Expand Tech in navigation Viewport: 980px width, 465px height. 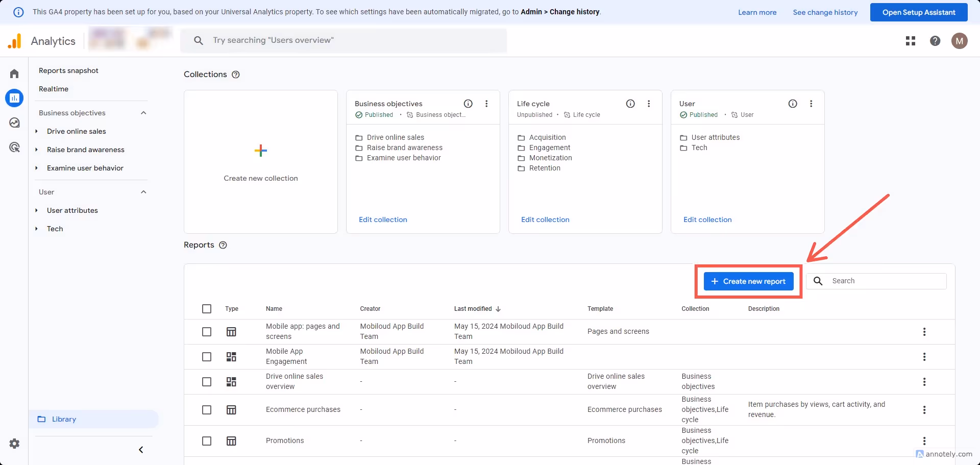click(37, 229)
